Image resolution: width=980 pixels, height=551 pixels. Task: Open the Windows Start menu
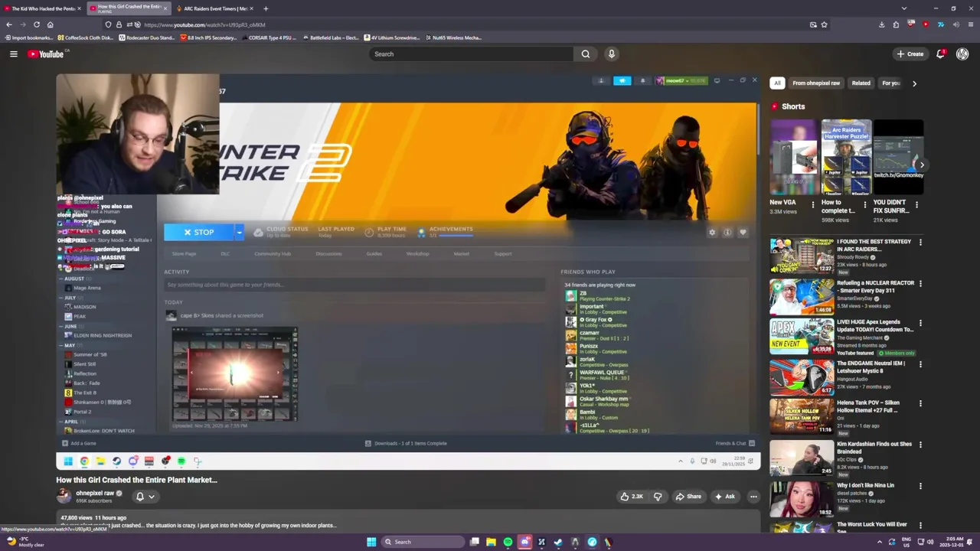(371, 542)
